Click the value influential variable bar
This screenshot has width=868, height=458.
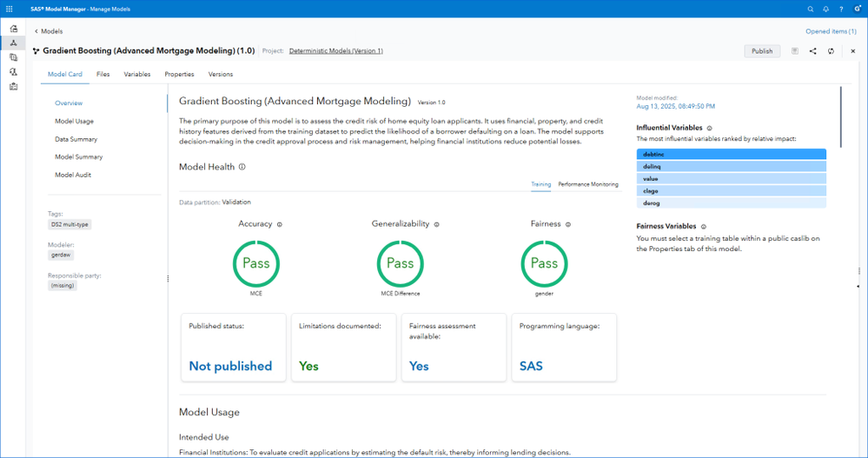(732, 178)
